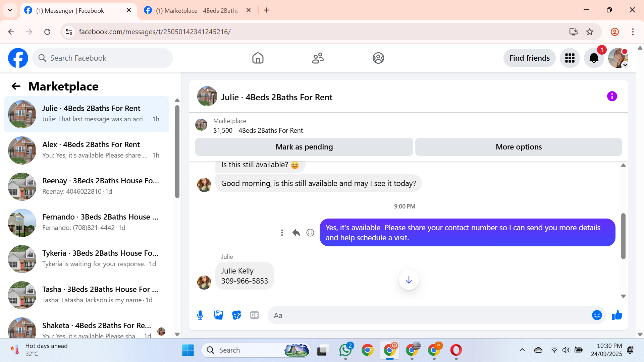Open Tykeria's 3Beds 2Baths conversation
This screenshot has width=644, height=362.
87,259
